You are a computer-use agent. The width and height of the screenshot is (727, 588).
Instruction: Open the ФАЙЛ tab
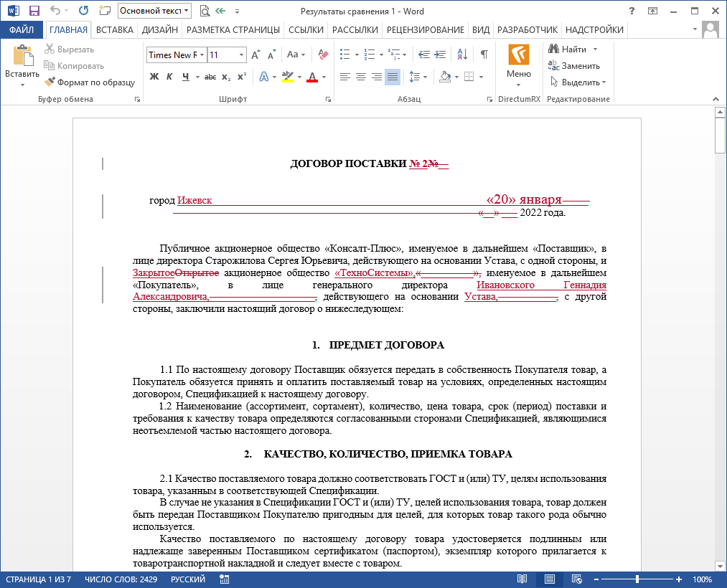tap(22, 29)
